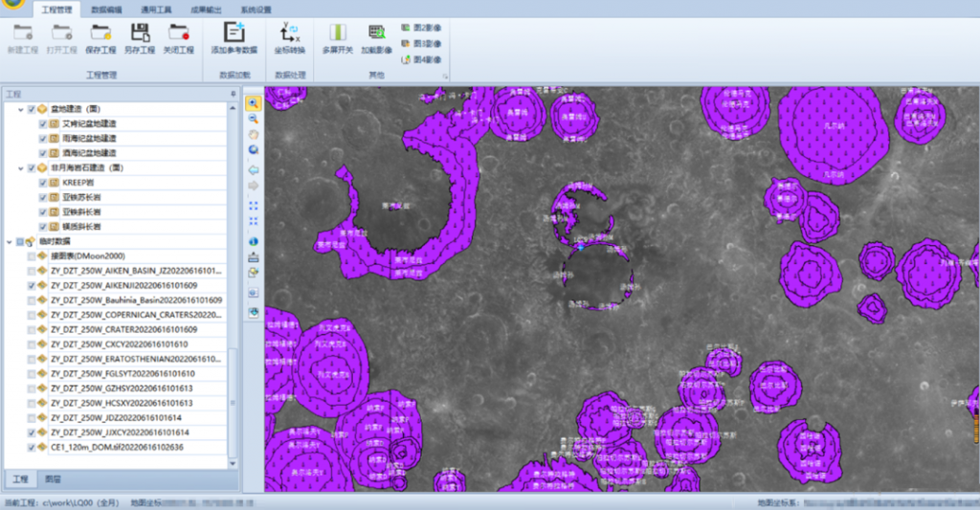
Task: Uncheck the 艾肯纪盆地建造 layer checkbox
Action: tap(43, 123)
